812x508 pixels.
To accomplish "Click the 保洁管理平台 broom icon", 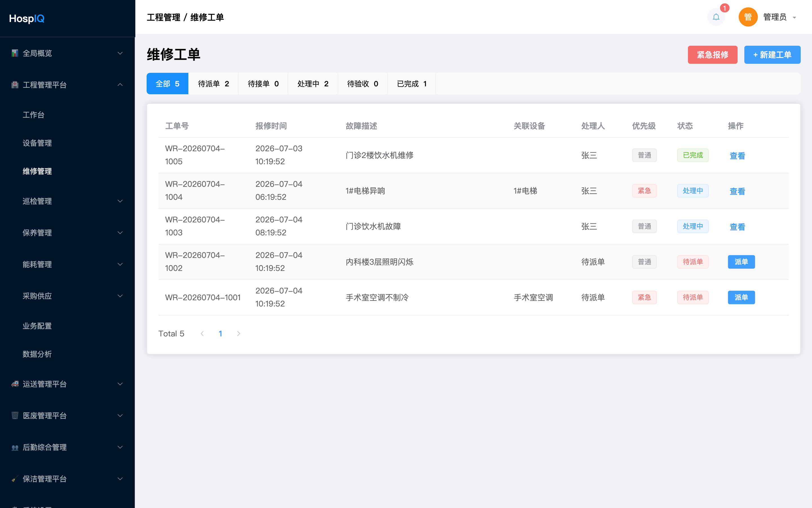I will (15, 479).
